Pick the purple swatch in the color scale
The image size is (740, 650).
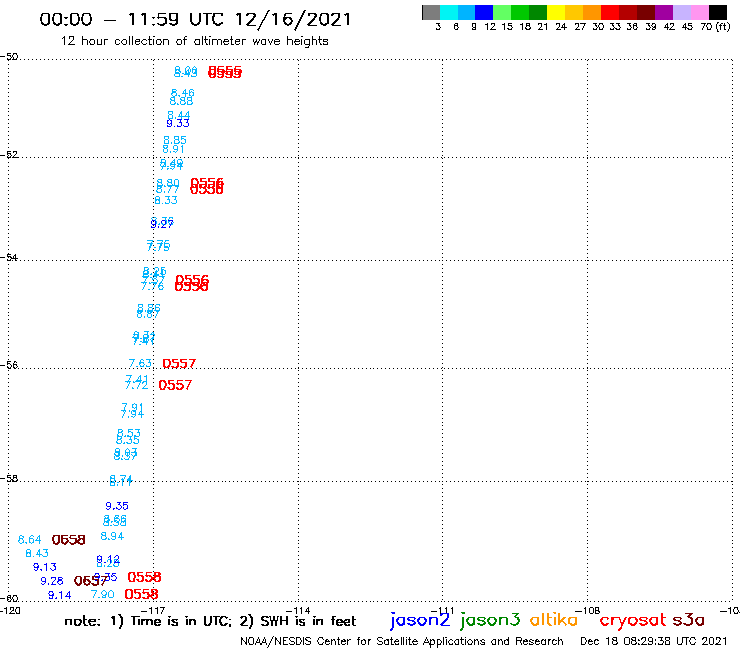pos(664,12)
